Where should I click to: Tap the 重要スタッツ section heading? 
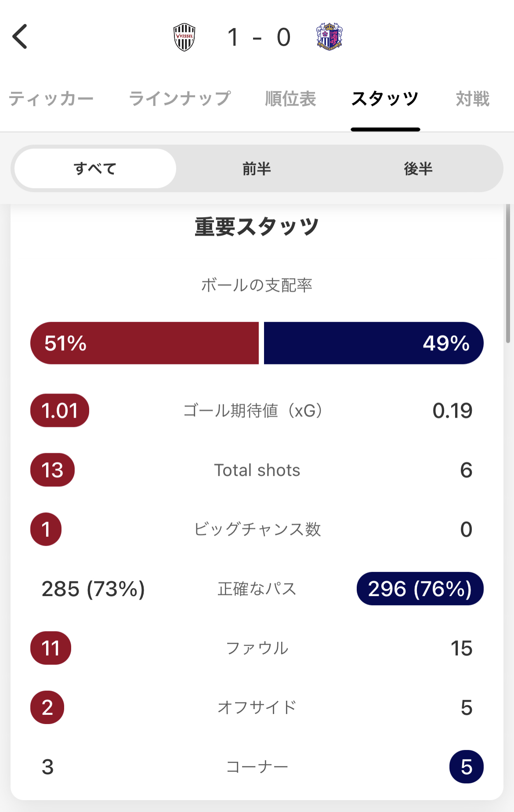click(257, 227)
